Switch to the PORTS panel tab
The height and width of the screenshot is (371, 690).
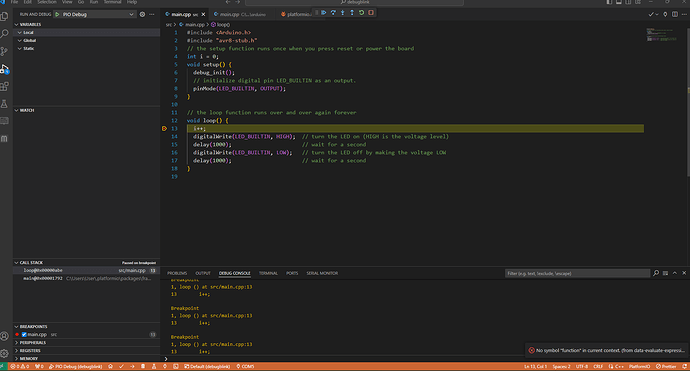point(292,273)
